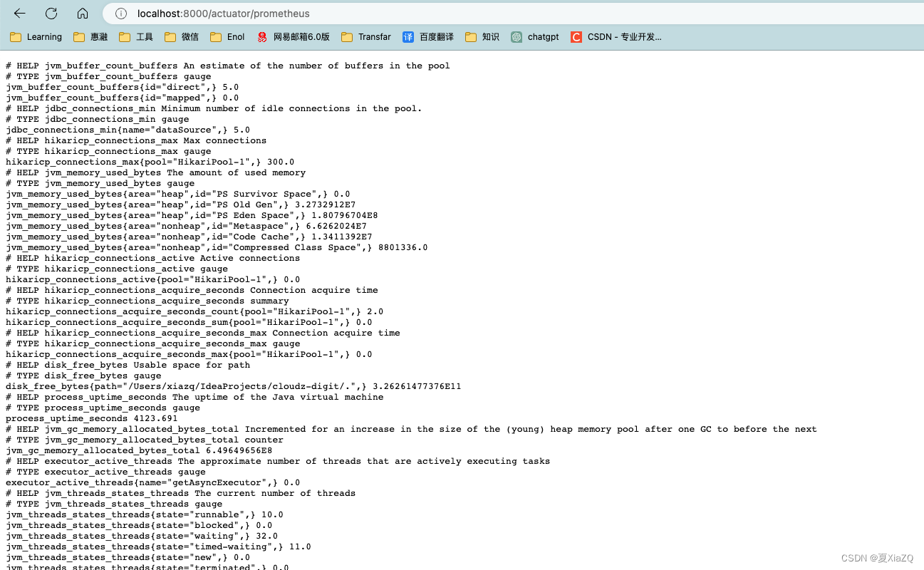The height and width of the screenshot is (570, 924).
Task: Click the threads state="waiting" 32.0 line
Action: coord(142,536)
